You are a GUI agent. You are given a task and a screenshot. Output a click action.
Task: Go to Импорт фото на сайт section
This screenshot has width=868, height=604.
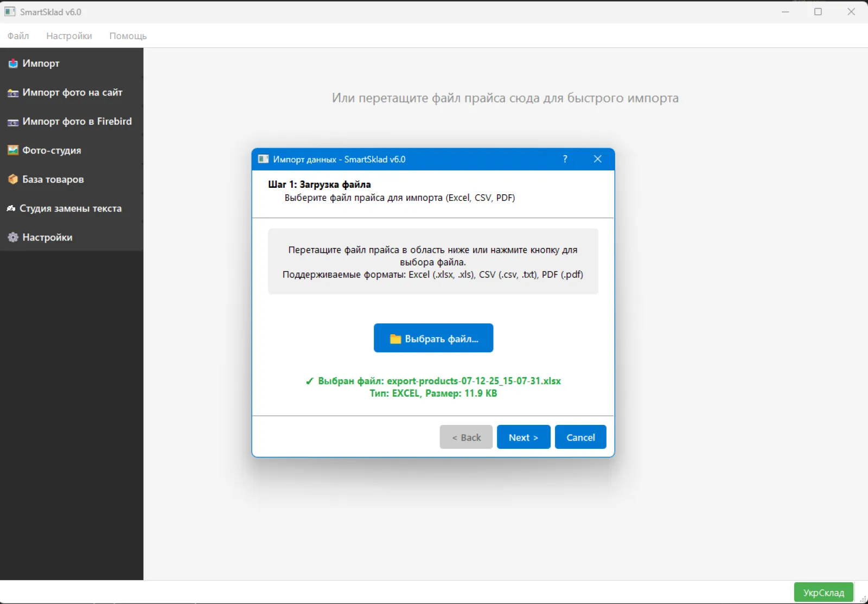pos(72,92)
